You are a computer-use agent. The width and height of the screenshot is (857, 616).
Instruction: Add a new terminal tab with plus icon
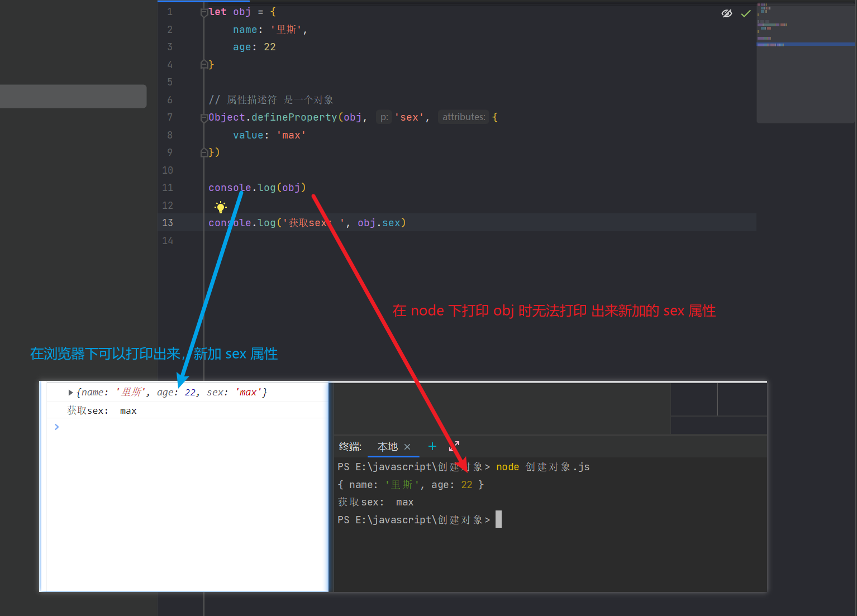coord(432,446)
